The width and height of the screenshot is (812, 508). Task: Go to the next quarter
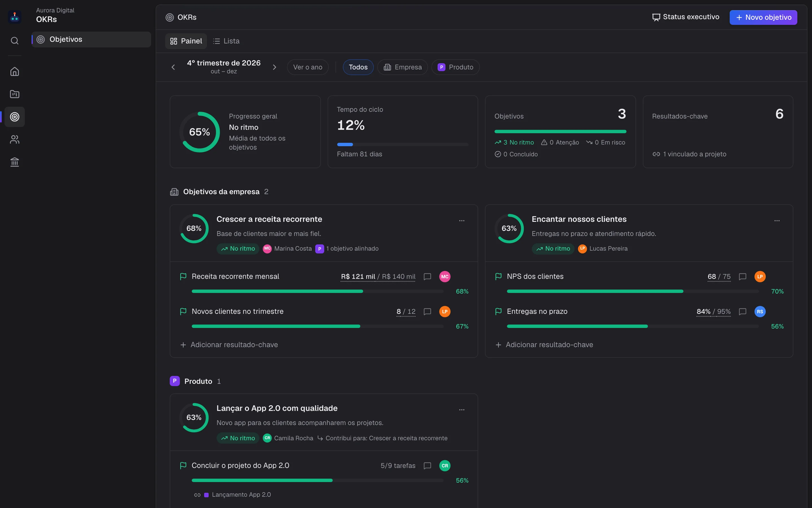pos(274,67)
